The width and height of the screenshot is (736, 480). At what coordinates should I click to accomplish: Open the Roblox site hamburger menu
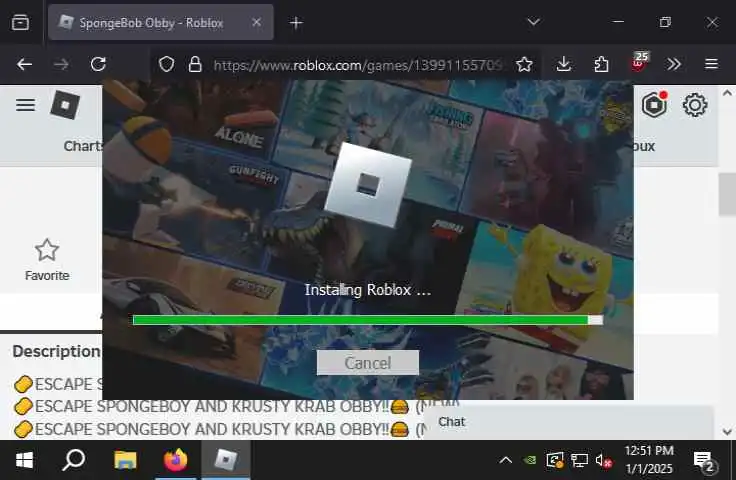(x=25, y=105)
